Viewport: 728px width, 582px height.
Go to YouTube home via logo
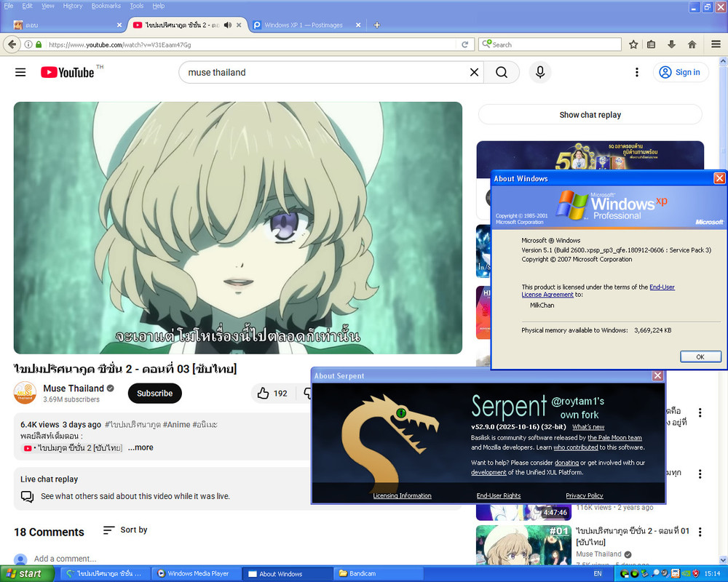pos(67,73)
